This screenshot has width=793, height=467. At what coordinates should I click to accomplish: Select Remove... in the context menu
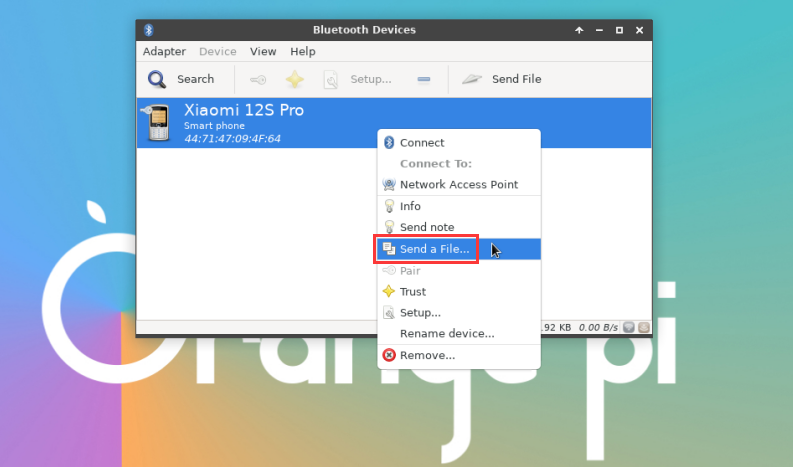(x=459, y=355)
